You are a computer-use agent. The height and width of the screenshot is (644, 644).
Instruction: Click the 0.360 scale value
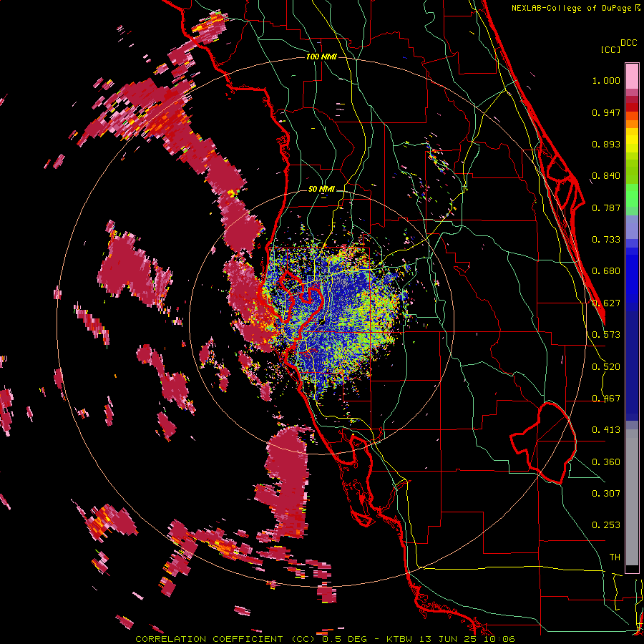point(606,462)
